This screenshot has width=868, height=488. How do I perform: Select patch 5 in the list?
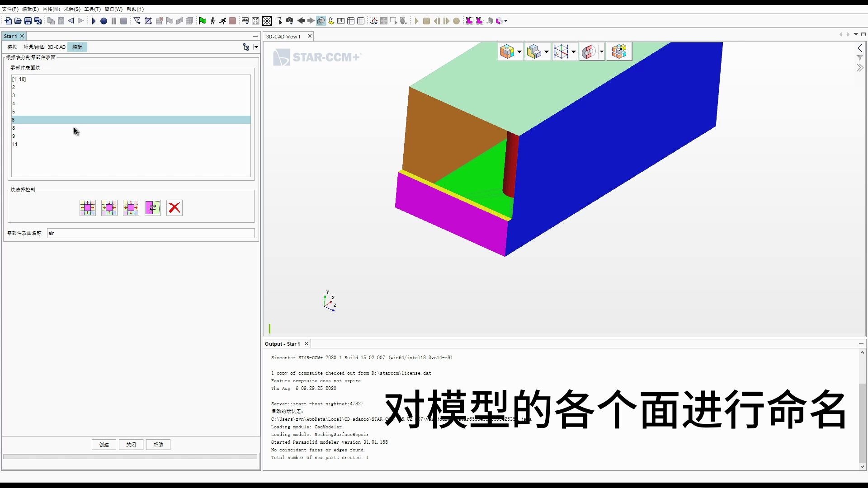[x=131, y=112]
